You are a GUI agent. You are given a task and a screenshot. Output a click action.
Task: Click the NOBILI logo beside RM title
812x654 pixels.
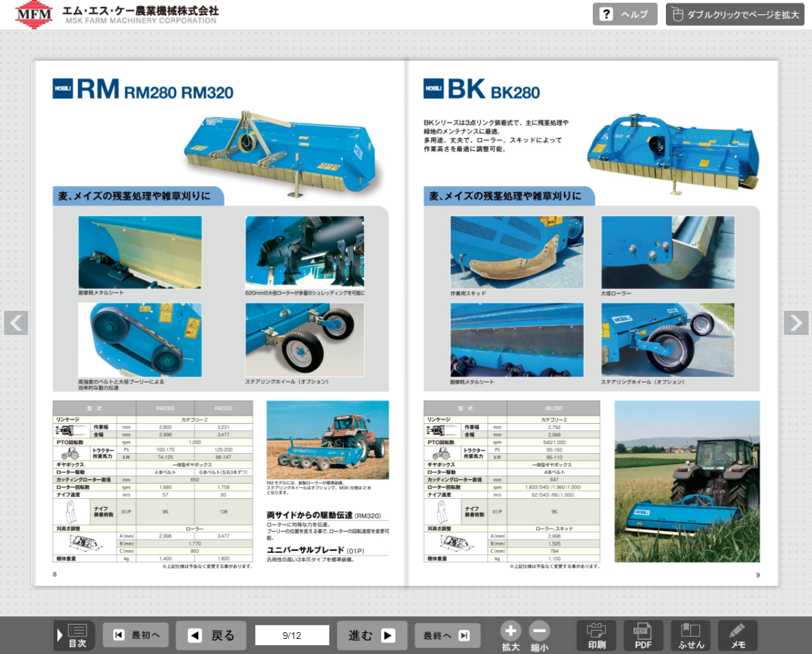pyautogui.click(x=63, y=89)
